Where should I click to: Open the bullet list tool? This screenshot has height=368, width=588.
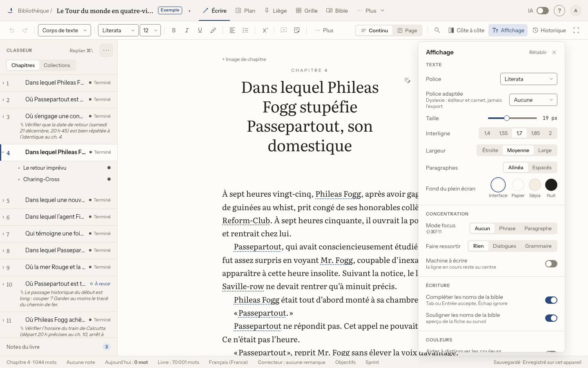pyautogui.click(x=245, y=30)
